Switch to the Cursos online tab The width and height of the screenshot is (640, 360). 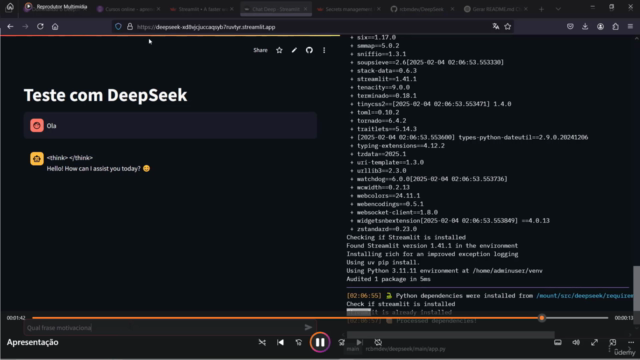(129, 9)
